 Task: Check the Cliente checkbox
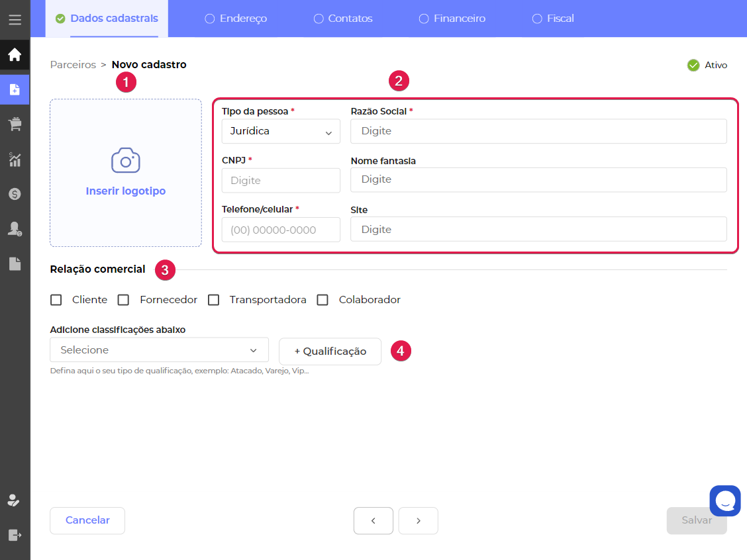tap(56, 300)
